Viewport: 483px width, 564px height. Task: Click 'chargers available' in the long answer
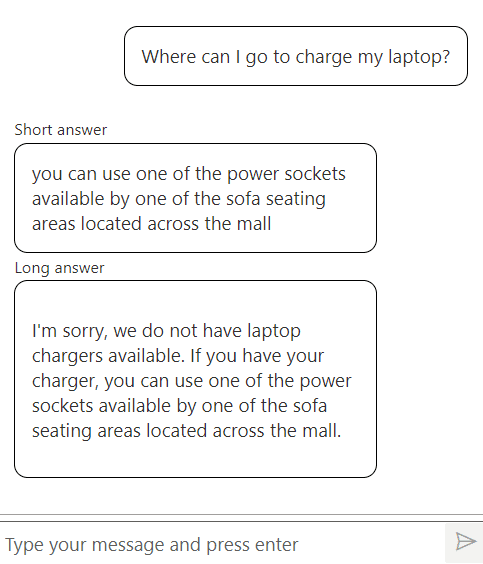108,356
